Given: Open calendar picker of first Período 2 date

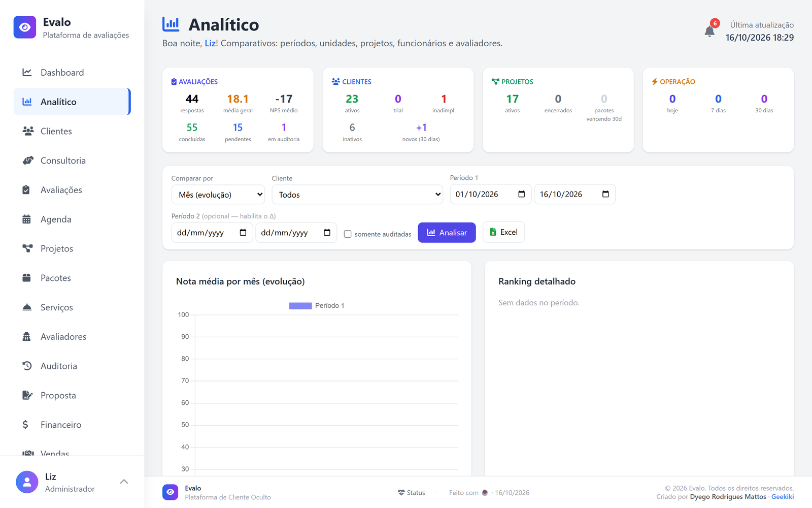Looking at the screenshot, I should click(243, 233).
